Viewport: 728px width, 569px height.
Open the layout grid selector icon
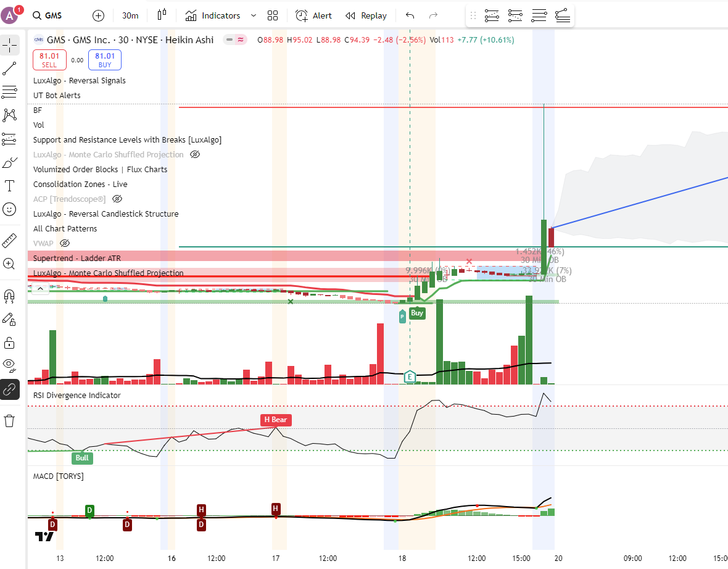273,15
